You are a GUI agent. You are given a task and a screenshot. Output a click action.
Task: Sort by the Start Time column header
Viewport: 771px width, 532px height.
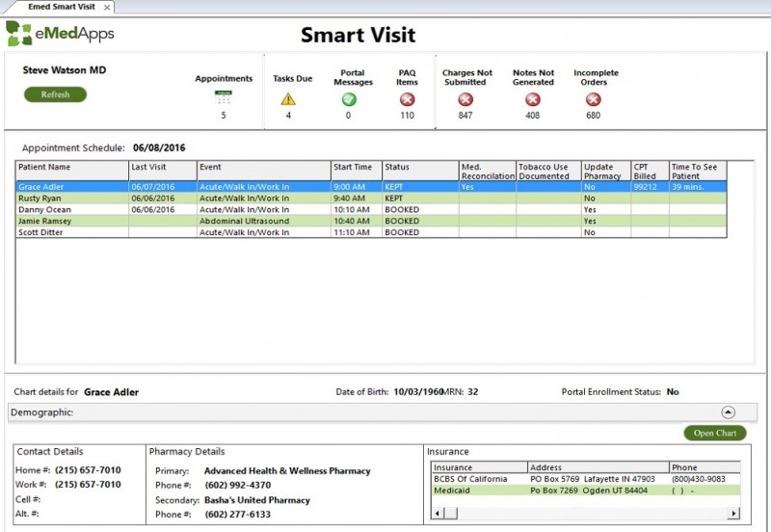[354, 167]
